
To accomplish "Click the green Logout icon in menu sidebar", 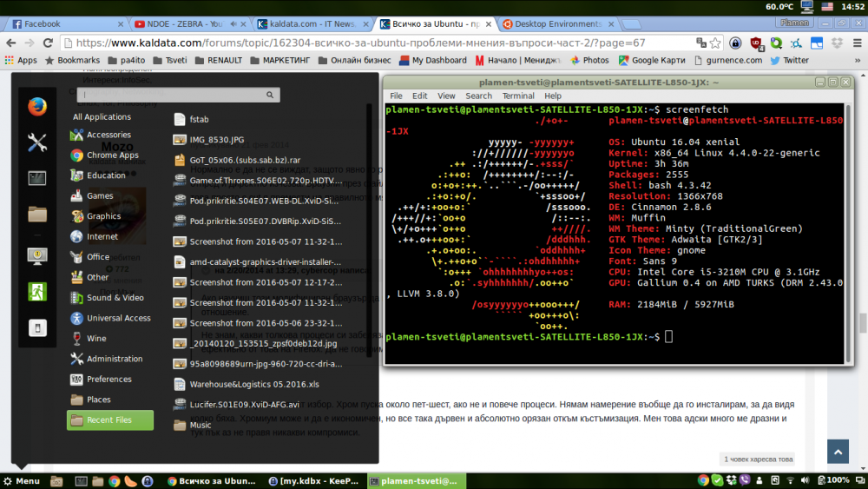I will coord(37,292).
